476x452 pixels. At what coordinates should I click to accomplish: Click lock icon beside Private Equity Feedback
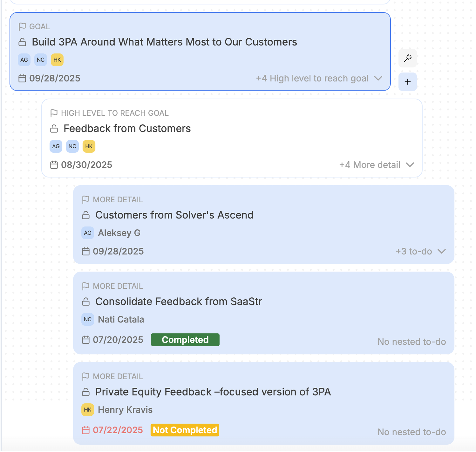click(86, 392)
